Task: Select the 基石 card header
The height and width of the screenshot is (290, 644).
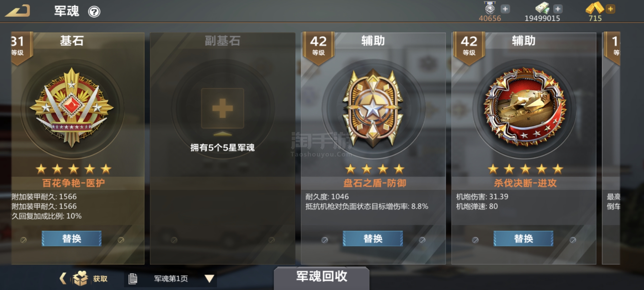Action: (x=72, y=41)
